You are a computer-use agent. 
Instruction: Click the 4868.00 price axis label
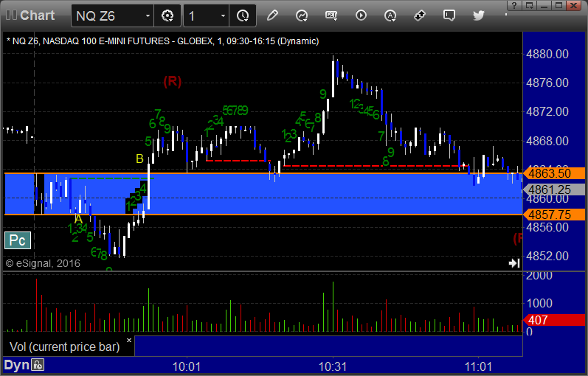click(547, 141)
